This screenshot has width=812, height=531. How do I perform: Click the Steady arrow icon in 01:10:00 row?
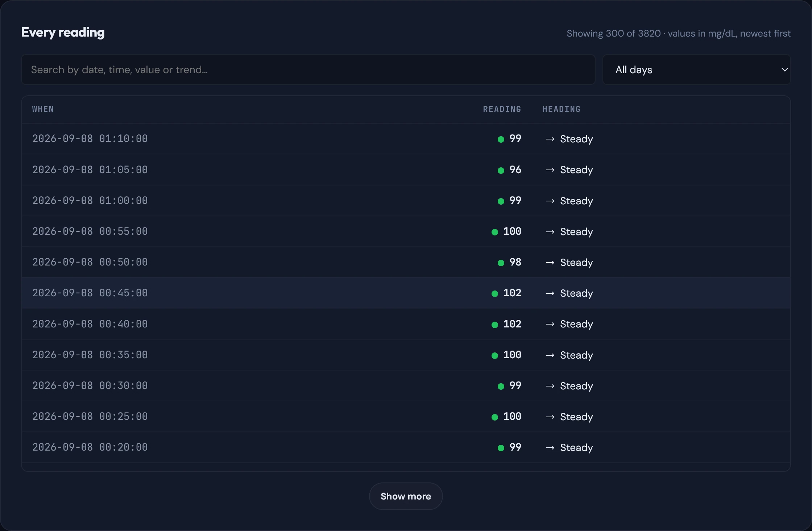click(x=550, y=139)
